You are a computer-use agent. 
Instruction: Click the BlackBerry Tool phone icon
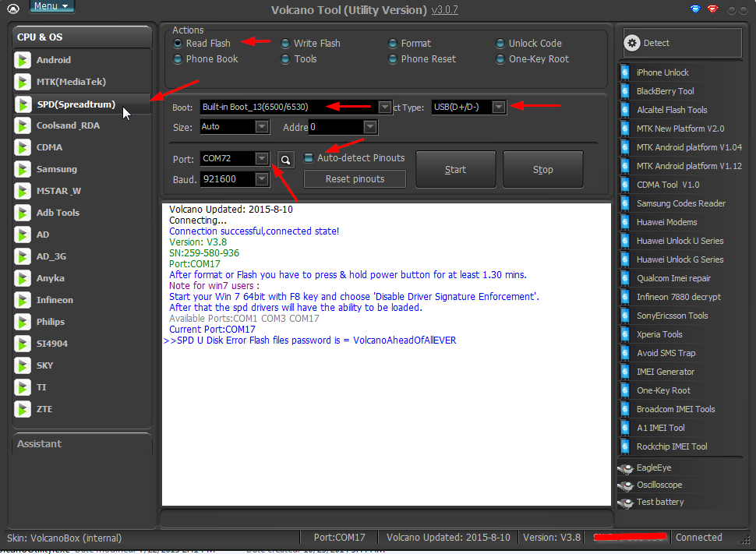(x=625, y=91)
